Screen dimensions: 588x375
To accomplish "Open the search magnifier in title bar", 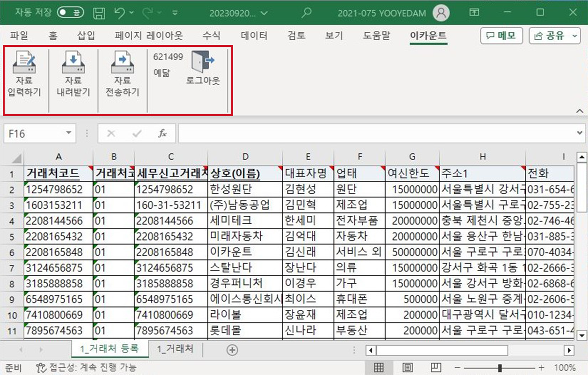I will [x=306, y=13].
